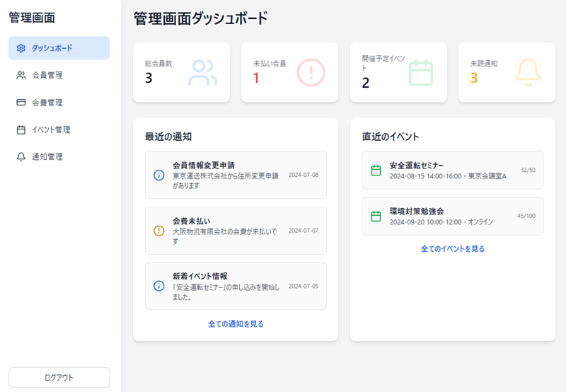
Task: Click the info icon on 会員情報変更申請 notice
Action: click(158, 175)
